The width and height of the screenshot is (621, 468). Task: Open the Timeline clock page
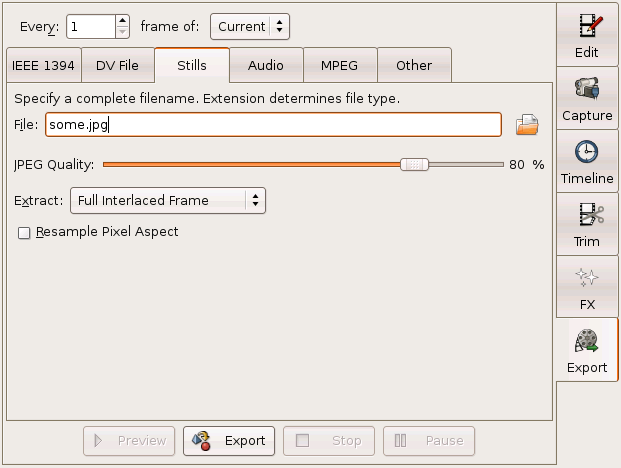coord(587,160)
